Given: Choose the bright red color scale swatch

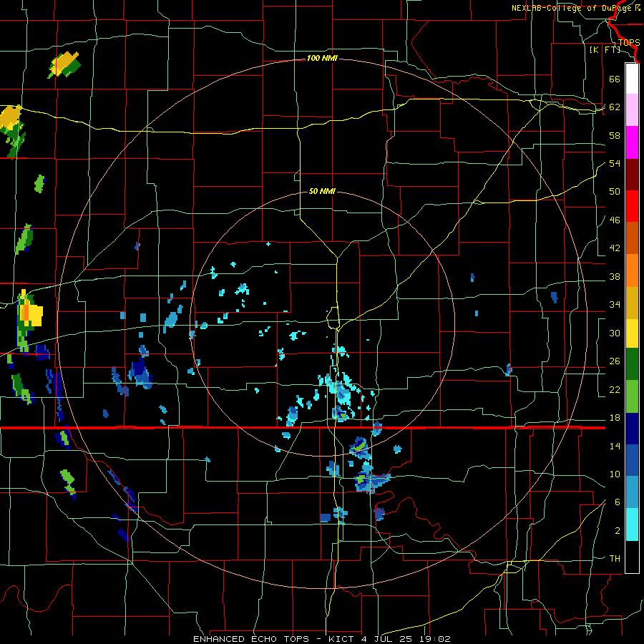Looking at the screenshot, I should point(632,206).
